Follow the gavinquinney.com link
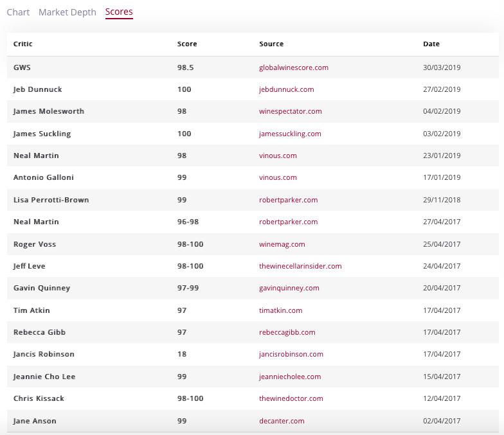This screenshot has width=504, height=435. 289,288
